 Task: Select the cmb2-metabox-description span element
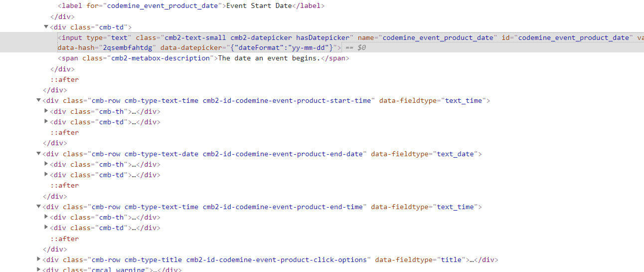(x=204, y=58)
